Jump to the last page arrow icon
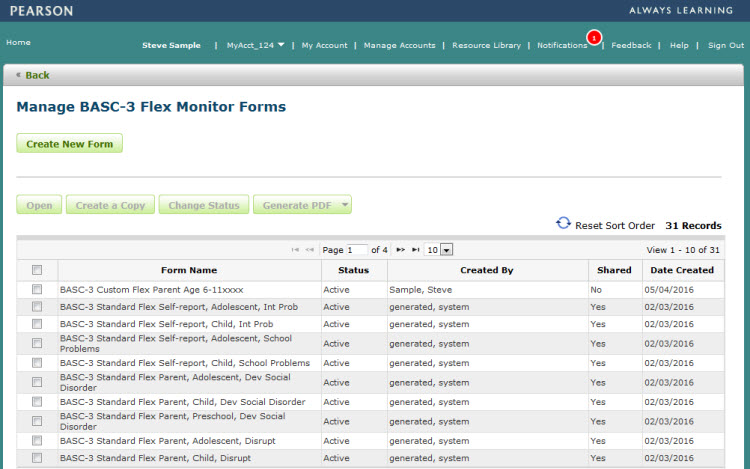This screenshot has width=750, height=469. tap(416, 250)
